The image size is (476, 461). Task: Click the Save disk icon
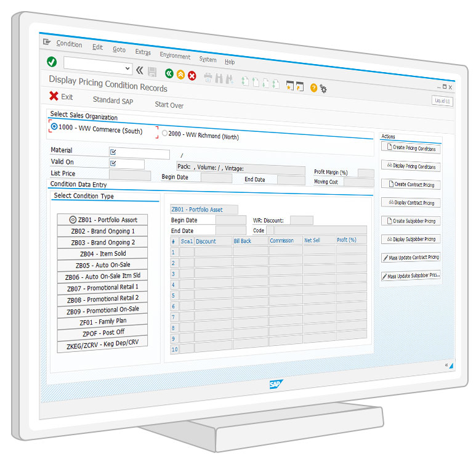click(152, 72)
